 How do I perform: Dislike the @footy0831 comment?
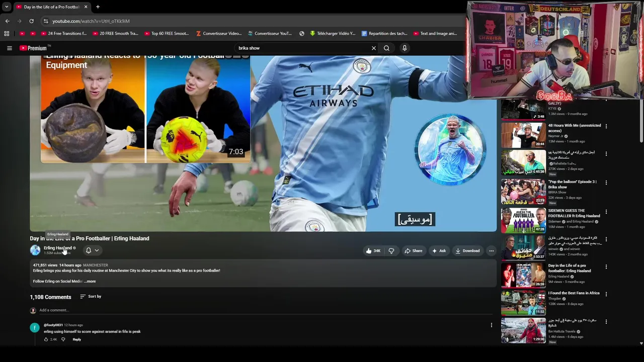(63, 340)
